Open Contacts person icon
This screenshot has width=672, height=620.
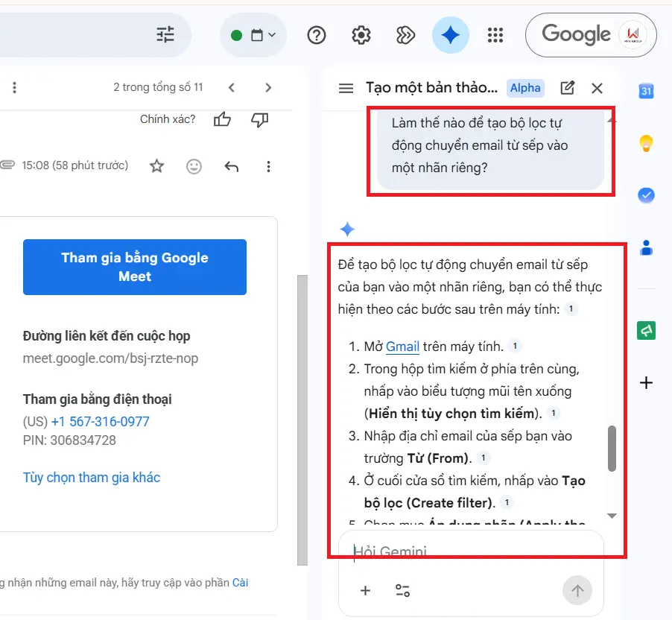tap(646, 248)
